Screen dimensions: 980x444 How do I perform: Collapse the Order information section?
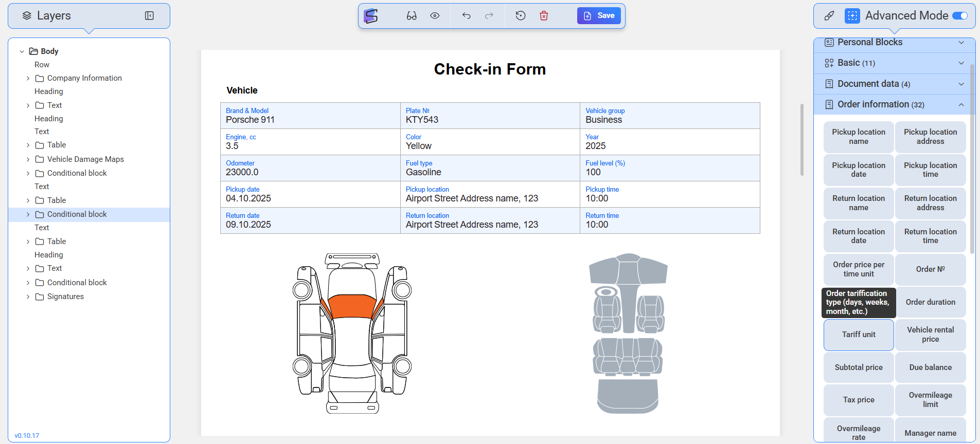(961, 105)
